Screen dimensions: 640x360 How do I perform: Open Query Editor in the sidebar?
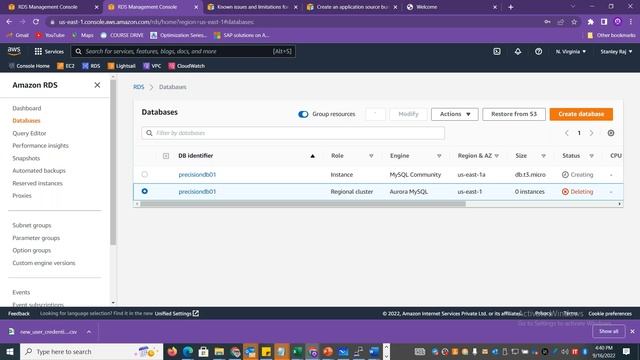tap(29, 133)
